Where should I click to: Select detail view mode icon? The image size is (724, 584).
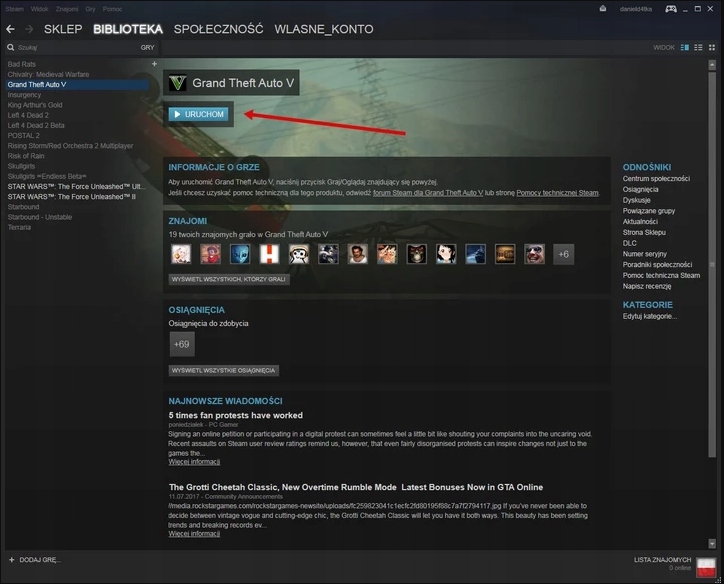click(685, 48)
